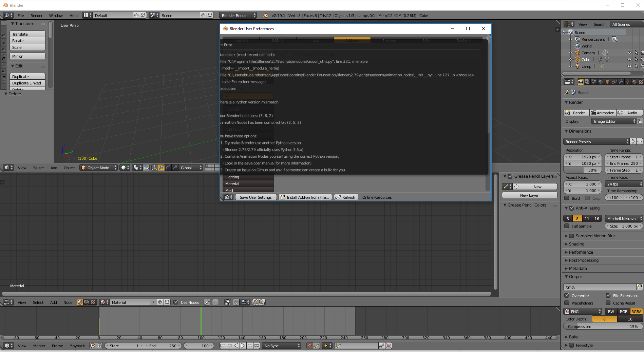
Task: Open the Render Layers properties tab
Action: (586, 82)
